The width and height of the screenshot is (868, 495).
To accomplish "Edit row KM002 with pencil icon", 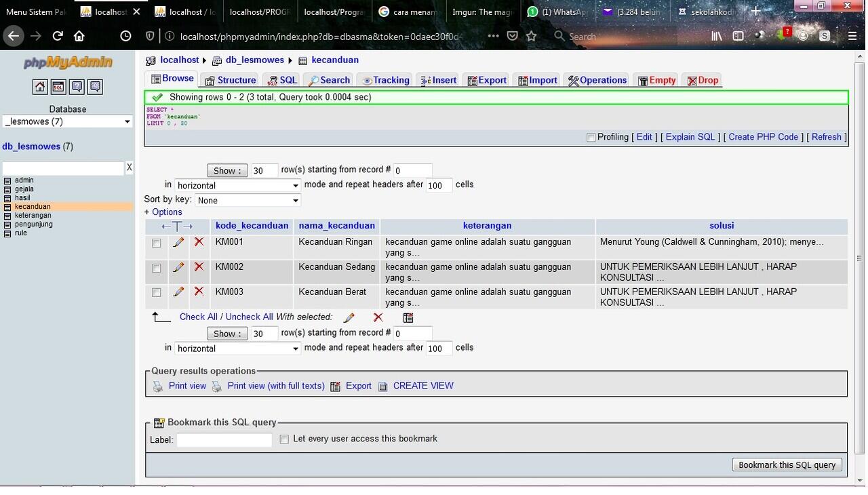I will pyautogui.click(x=178, y=267).
